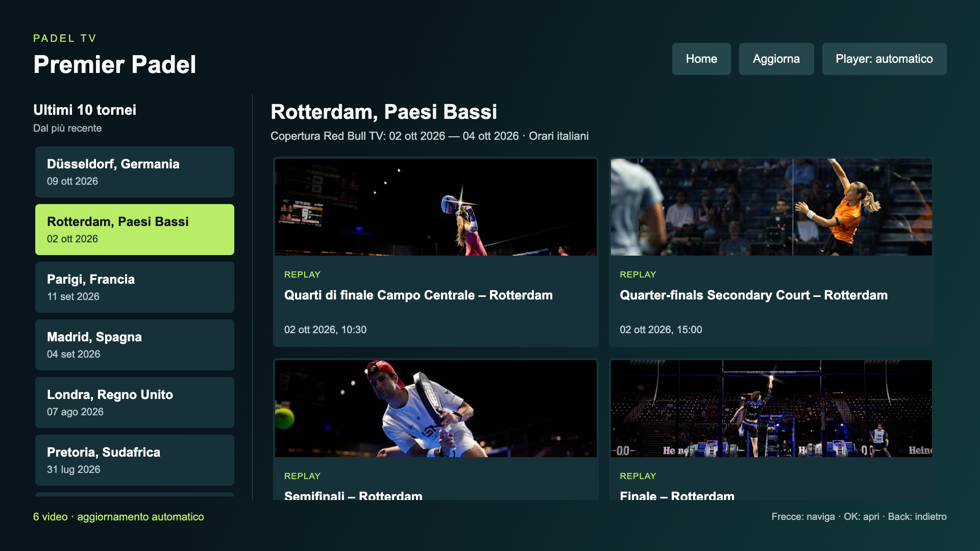Select the Rotterdam, Paesi Bassi tournament item
This screenshot has width=980, height=551.
[x=135, y=230]
